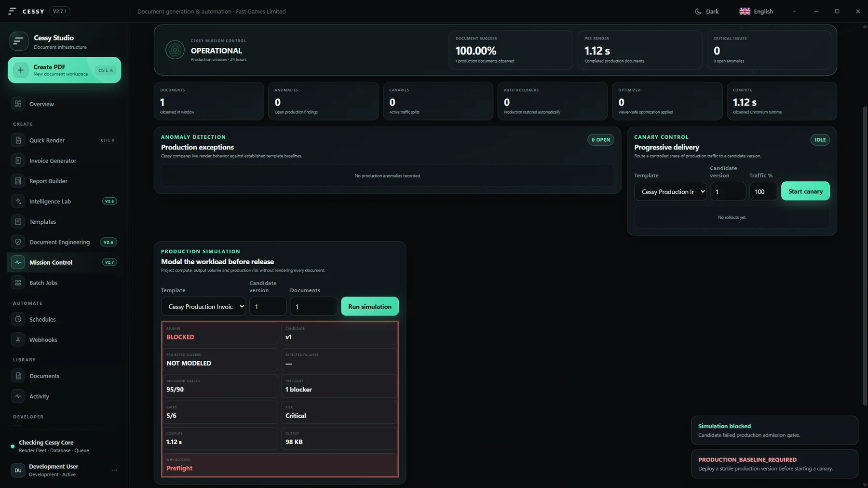Click the Quick Render document icon
868x488 pixels.
(18, 140)
